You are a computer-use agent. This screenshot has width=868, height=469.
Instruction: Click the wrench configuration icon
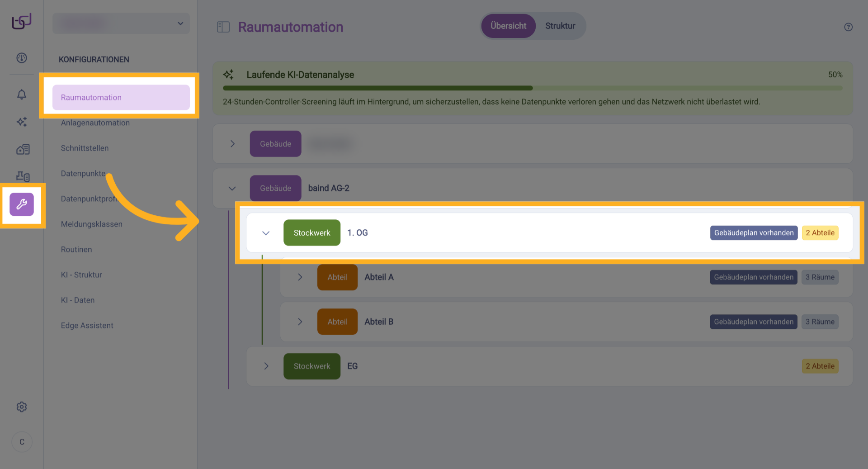click(22, 204)
